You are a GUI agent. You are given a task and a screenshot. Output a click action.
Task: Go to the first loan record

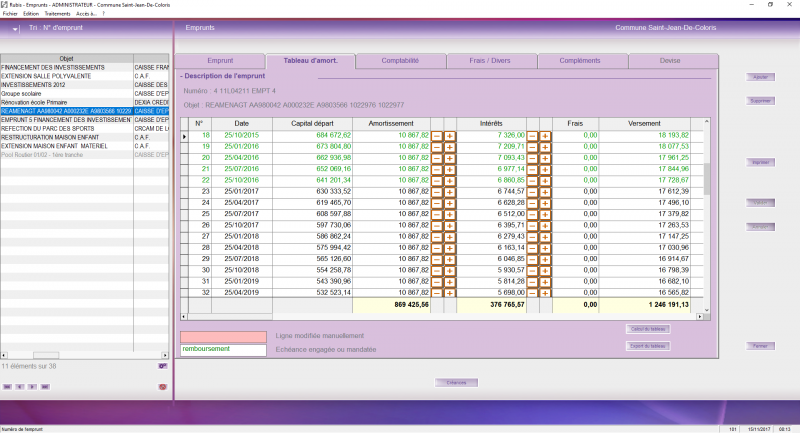(7, 387)
